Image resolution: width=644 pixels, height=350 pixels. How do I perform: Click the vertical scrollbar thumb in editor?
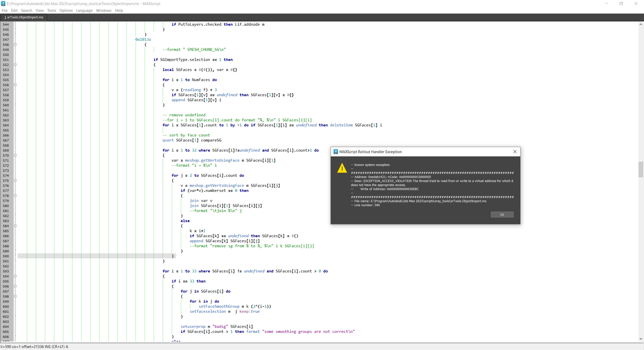click(640, 170)
